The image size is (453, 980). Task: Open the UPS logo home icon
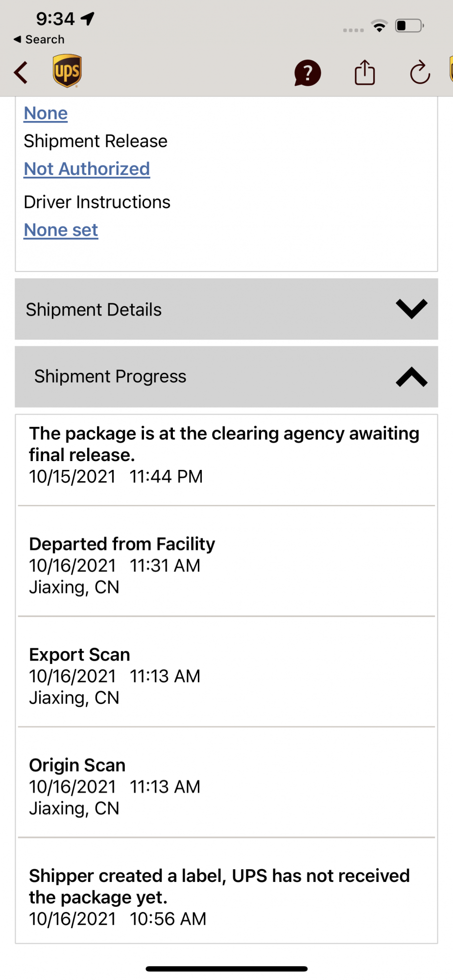(x=67, y=71)
